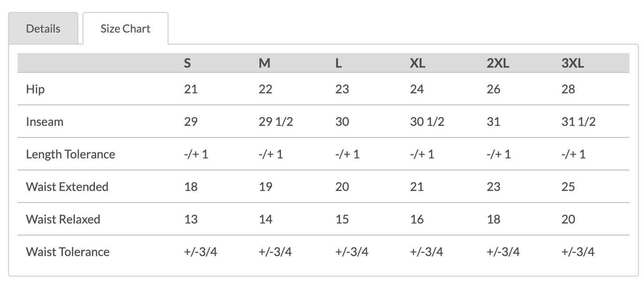Click the Length Tolerance row label
Viewport: 644px width, 286px height.
click(x=70, y=154)
